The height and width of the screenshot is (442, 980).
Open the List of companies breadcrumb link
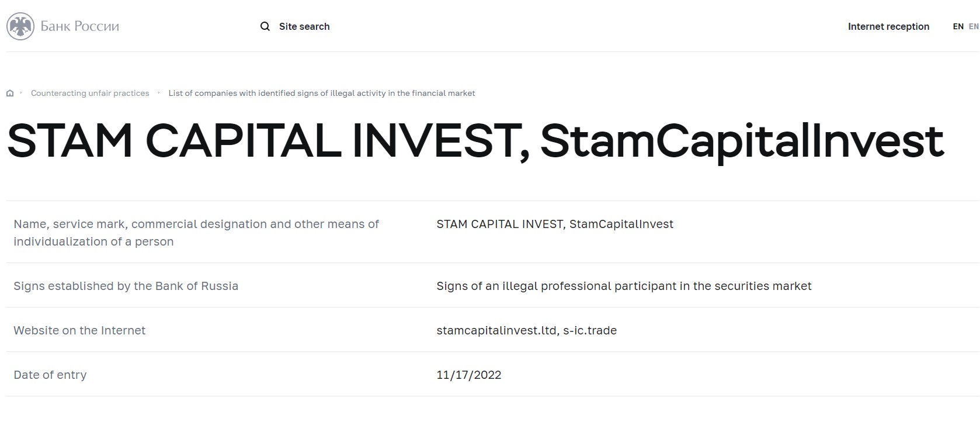click(322, 93)
